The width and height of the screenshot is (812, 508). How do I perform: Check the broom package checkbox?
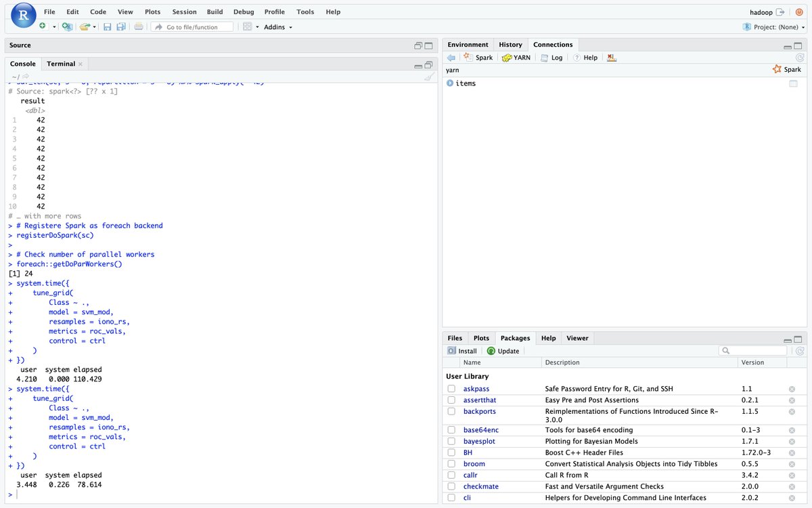451,464
